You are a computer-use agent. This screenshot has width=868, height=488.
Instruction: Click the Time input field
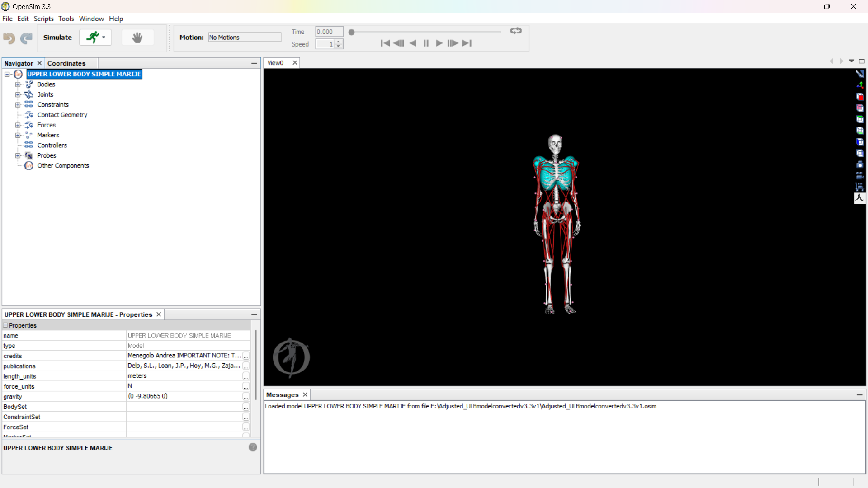click(329, 32)
